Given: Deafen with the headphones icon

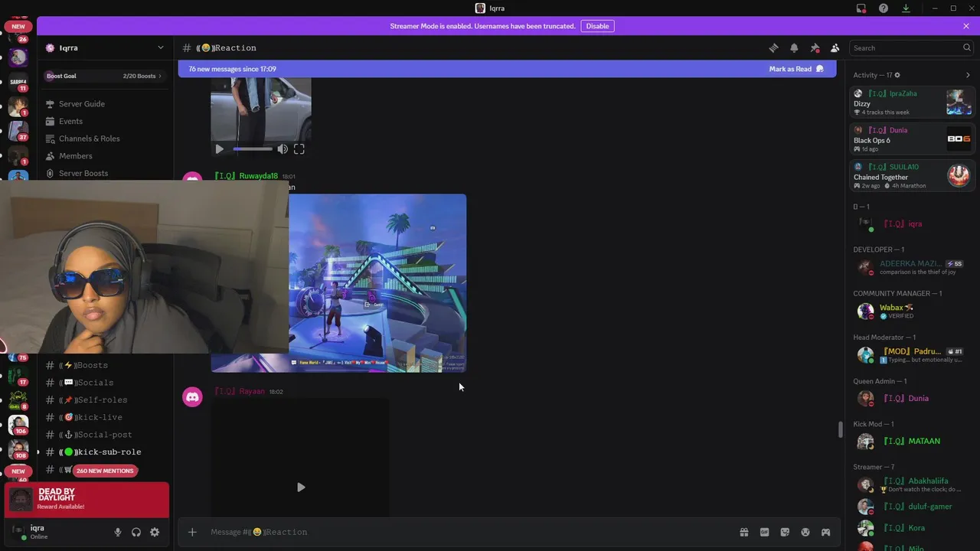Looking at the screenshot, I should coord(136,532).
